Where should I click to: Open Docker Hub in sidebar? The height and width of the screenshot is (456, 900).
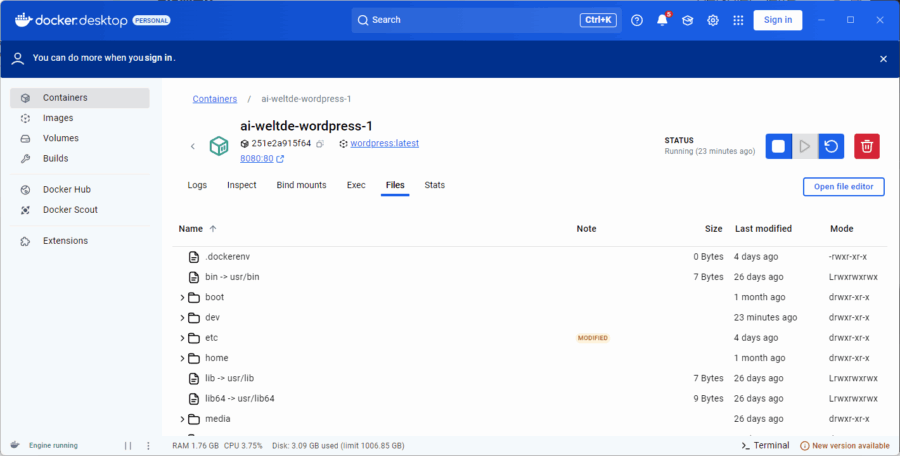click(80, 190)
